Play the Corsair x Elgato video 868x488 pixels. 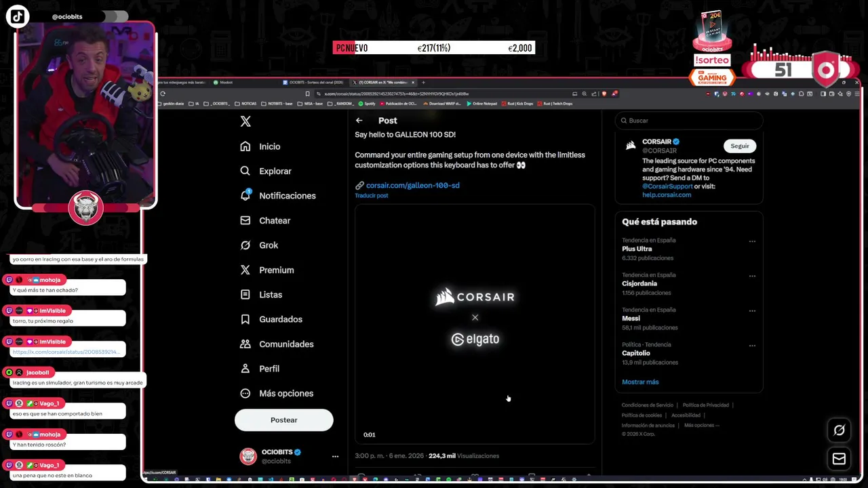coord(475,324)
